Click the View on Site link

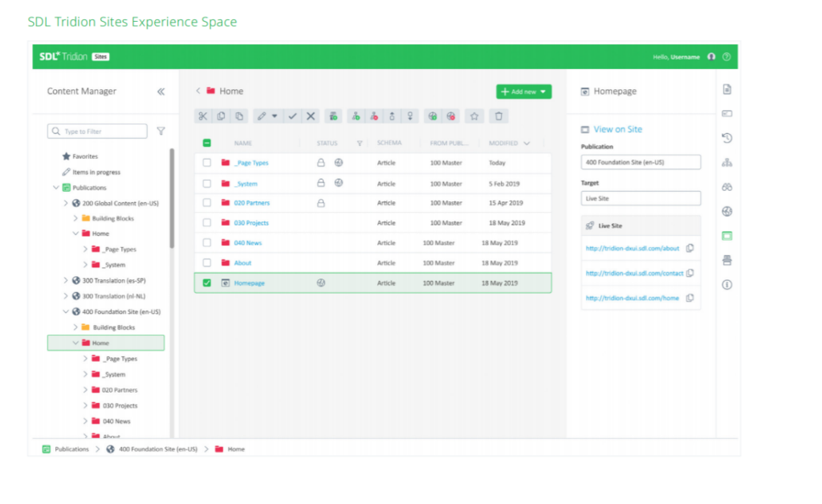click(x=617, y=129)
